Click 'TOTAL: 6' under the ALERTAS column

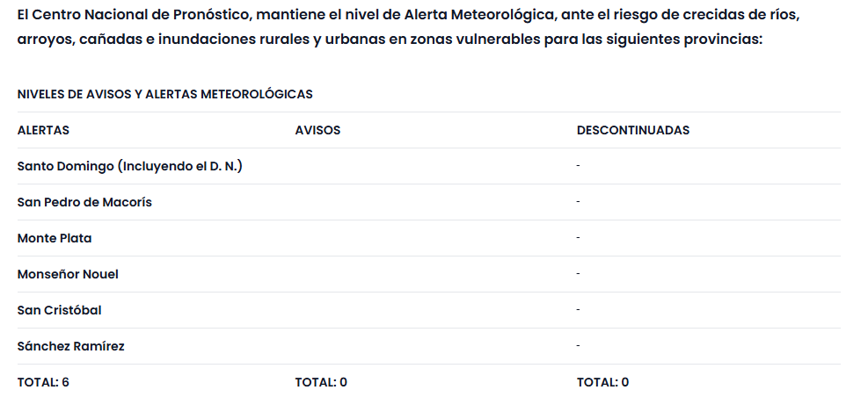point(43,382)
